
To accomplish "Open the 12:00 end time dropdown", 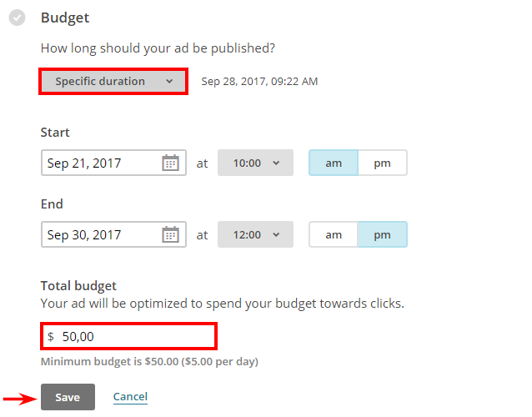I will tap(255, 234).
